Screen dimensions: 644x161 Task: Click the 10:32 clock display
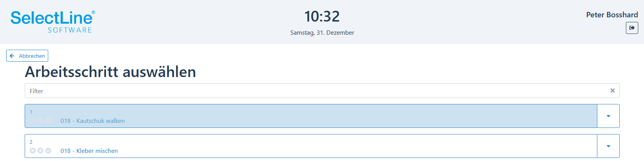pos(322,17)
